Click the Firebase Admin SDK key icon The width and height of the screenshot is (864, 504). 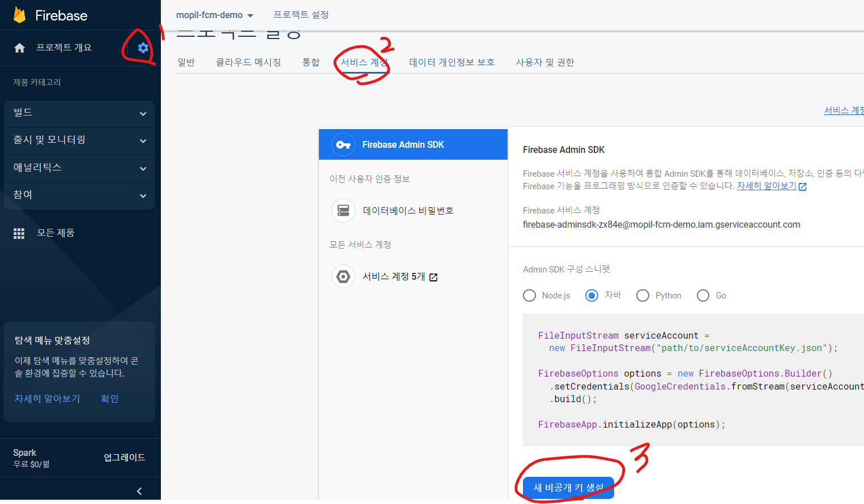click(343, 145)
